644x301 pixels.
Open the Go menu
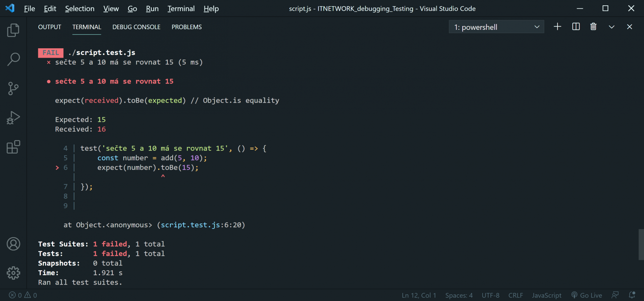[x=132, y=8]
